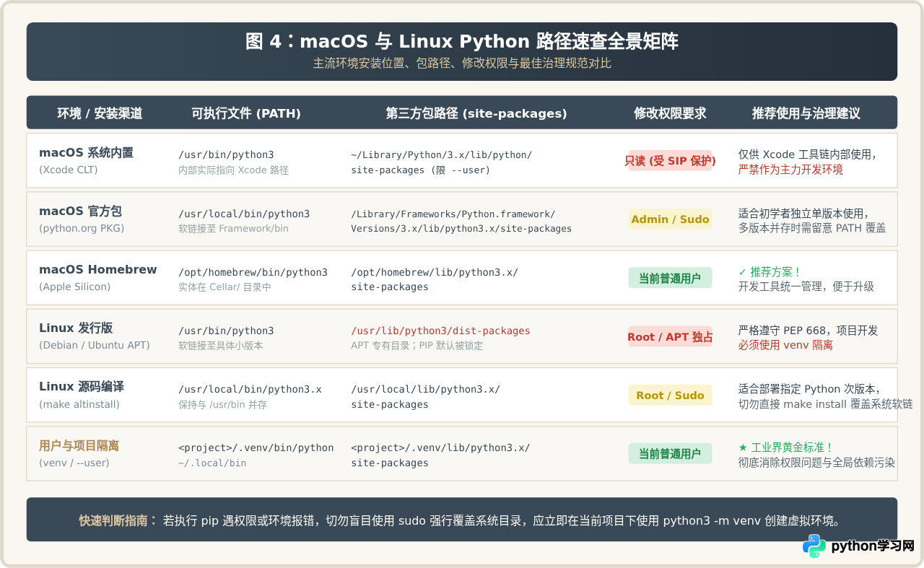Select the "macOS 系统内置" row label
Screen dimensions: 924x568
coord(86,153)
